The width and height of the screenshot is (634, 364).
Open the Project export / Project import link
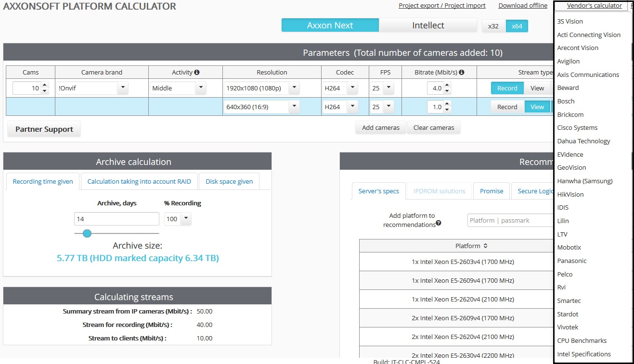[441, 6]
